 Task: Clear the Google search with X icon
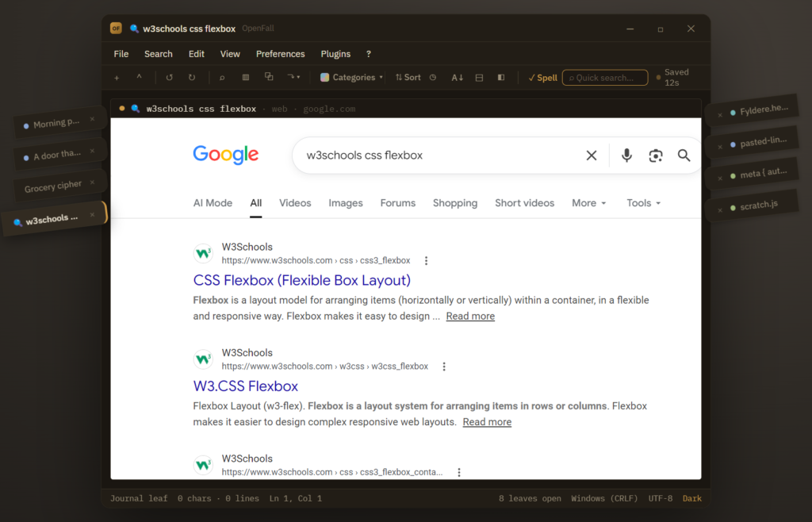tap(592, 155)
